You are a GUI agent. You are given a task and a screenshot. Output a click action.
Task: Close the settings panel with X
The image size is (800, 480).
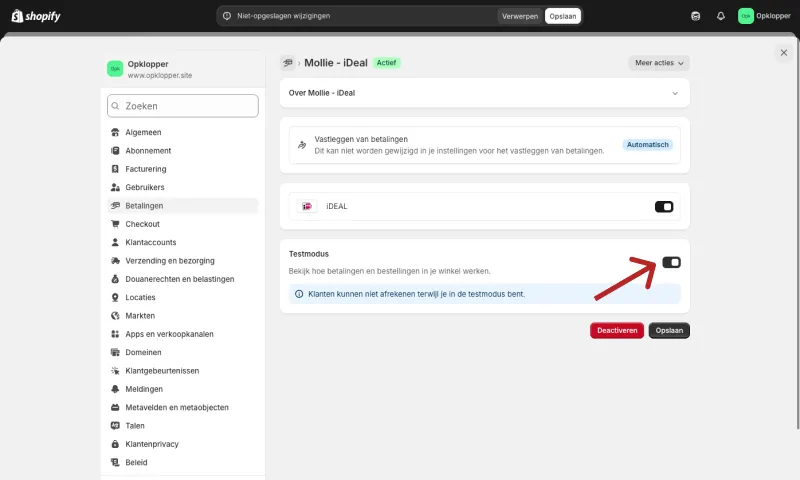(784, 53)
